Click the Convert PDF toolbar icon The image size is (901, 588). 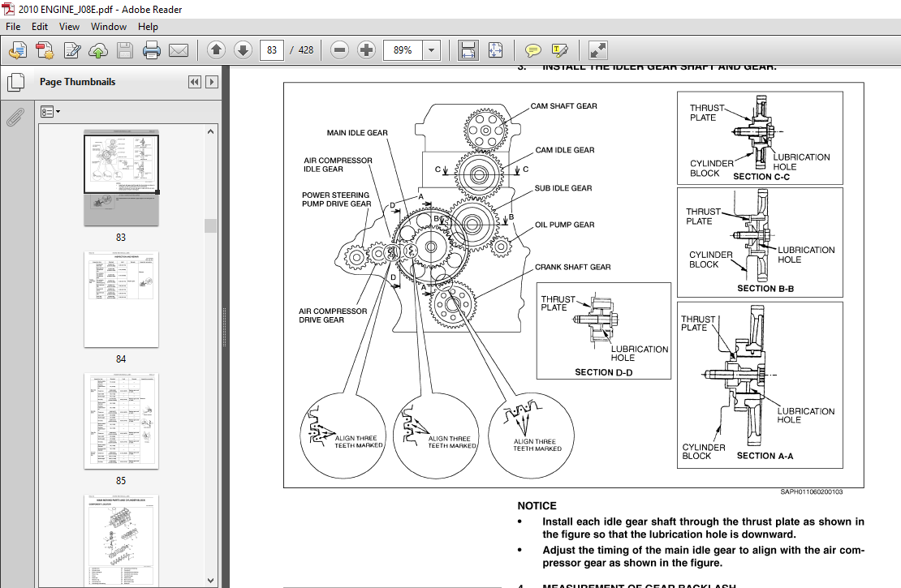point(45,50)
